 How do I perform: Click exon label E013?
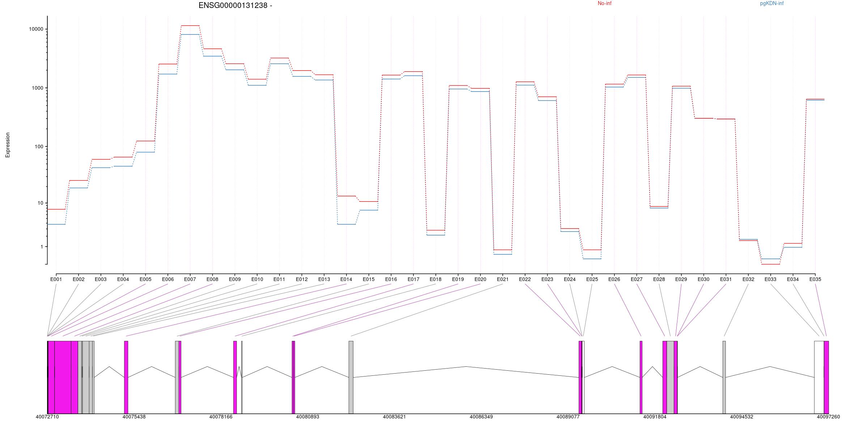click(324, 279)
